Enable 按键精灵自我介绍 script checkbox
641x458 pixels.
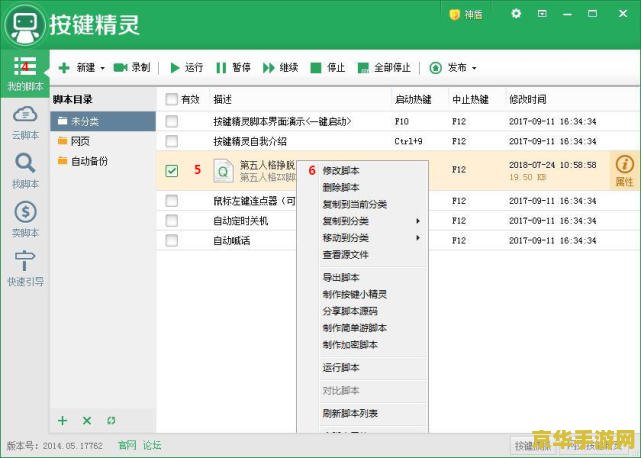[x=172, y=141]
